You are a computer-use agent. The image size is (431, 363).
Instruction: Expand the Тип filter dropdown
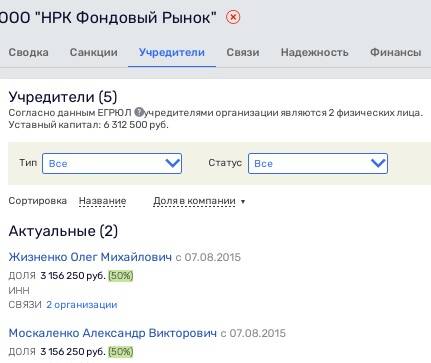pyautogui.click(x=112, y=163)
